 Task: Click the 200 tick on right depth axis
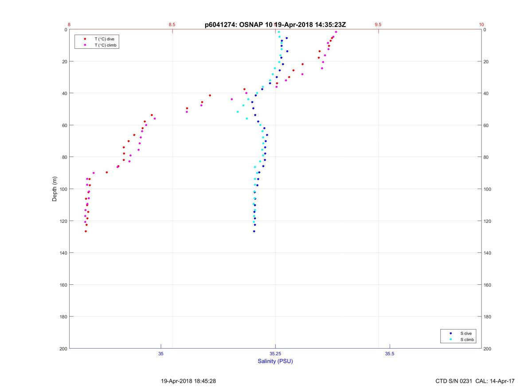click(487, 349)
